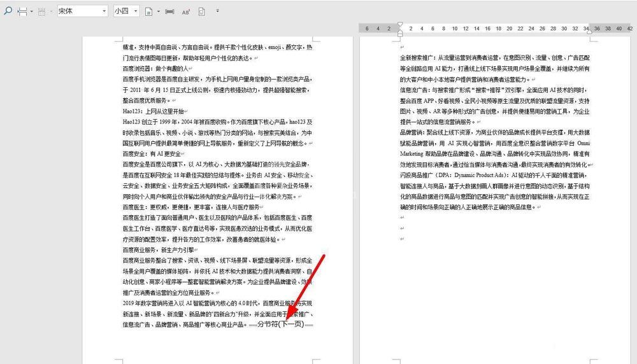Click the insert page break icon
637x364 pixels.
[22, 11]
